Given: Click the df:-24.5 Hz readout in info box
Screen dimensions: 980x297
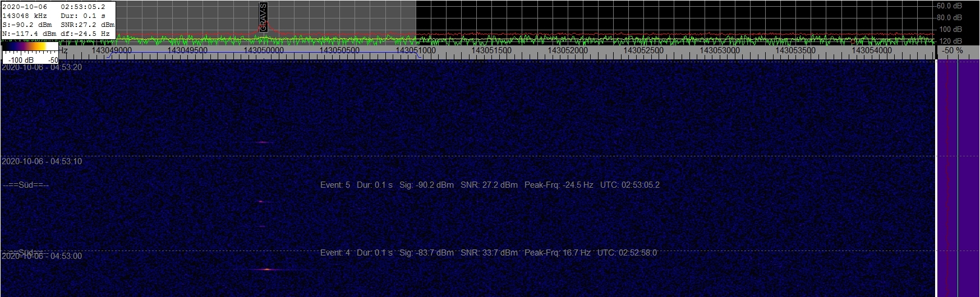Looking at the screenshot, I should (x=85, y=34).
